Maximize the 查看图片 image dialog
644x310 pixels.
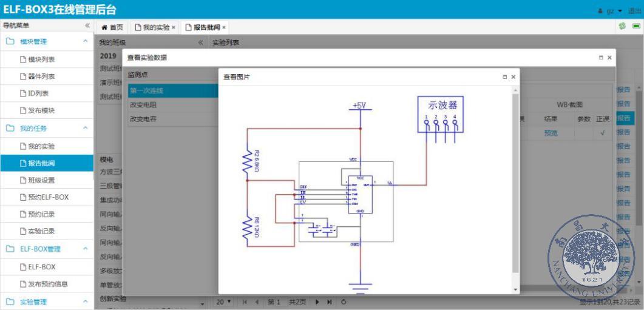click(504, 77)
